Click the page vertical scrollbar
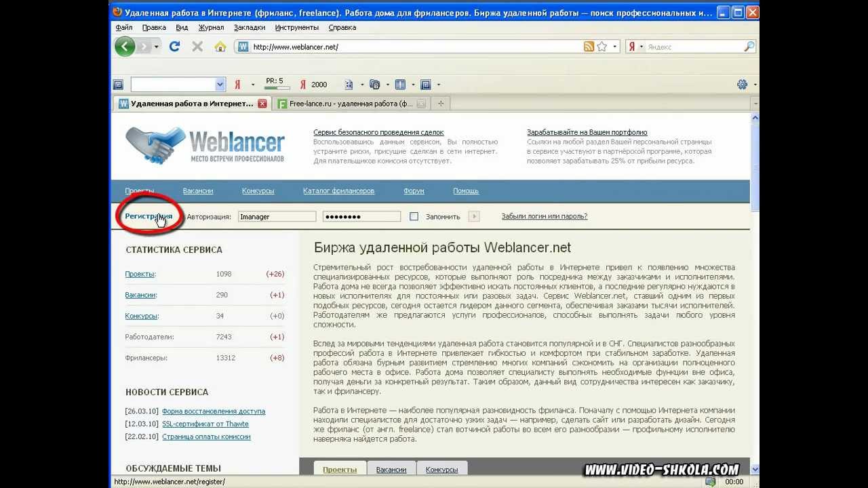 click(x=755, y=293)
